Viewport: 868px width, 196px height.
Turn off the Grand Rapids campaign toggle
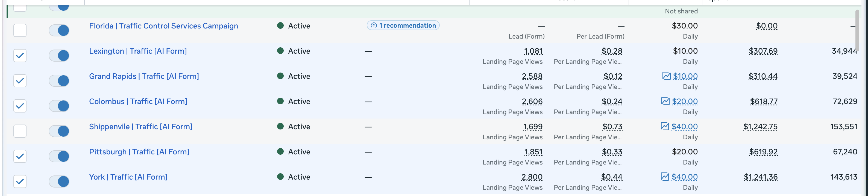pos(59,81)
